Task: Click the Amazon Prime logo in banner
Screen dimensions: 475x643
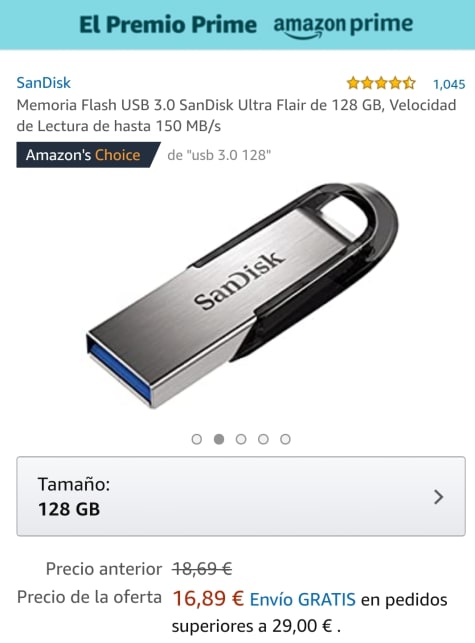Action: pyautogui.click(x=343, y=25)
